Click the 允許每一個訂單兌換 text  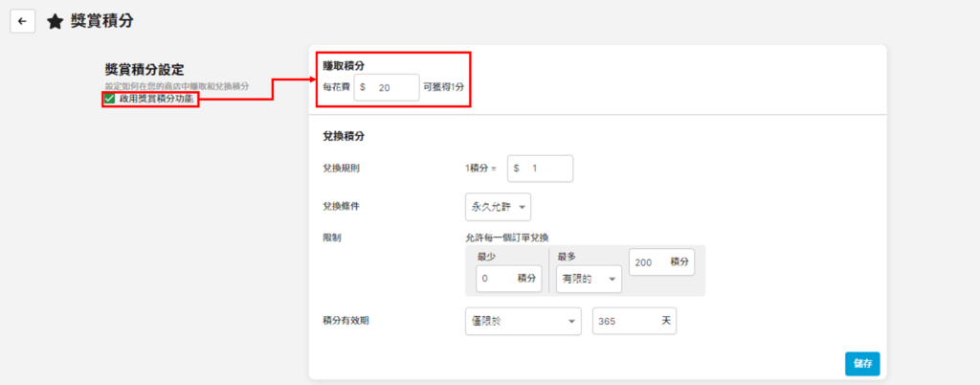tap(512, 237)
